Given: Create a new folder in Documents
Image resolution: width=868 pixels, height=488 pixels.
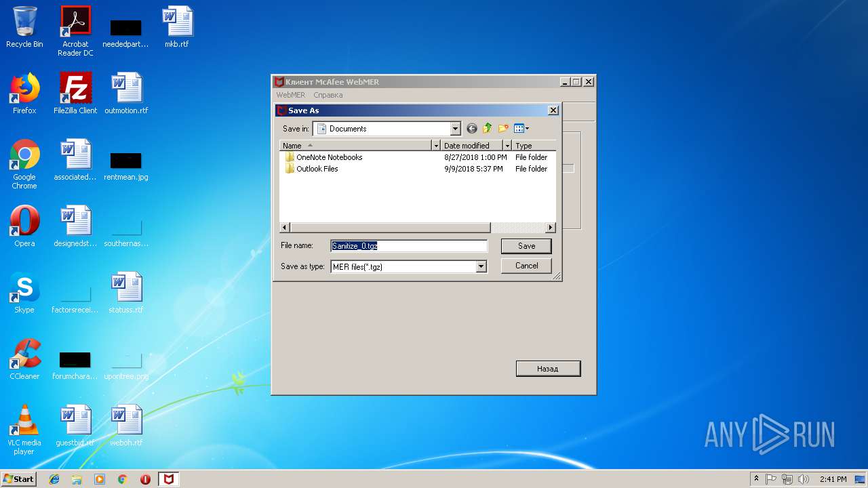Looking at the screenshot, I should (x=503, y=129).
